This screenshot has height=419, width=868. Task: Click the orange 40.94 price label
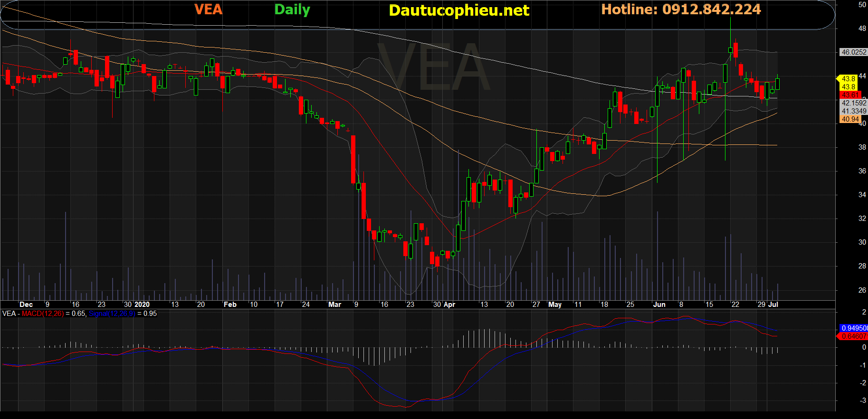(850, 119)
